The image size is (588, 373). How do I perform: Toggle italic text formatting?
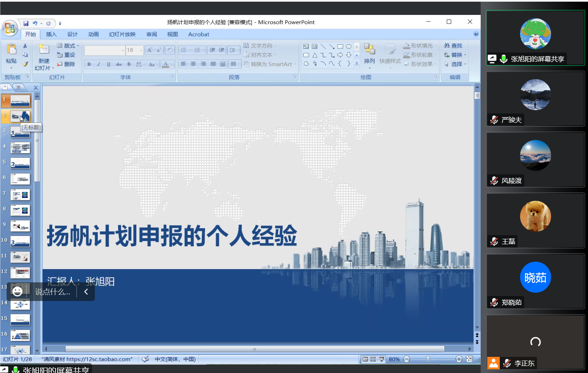(x=99, y=64)
